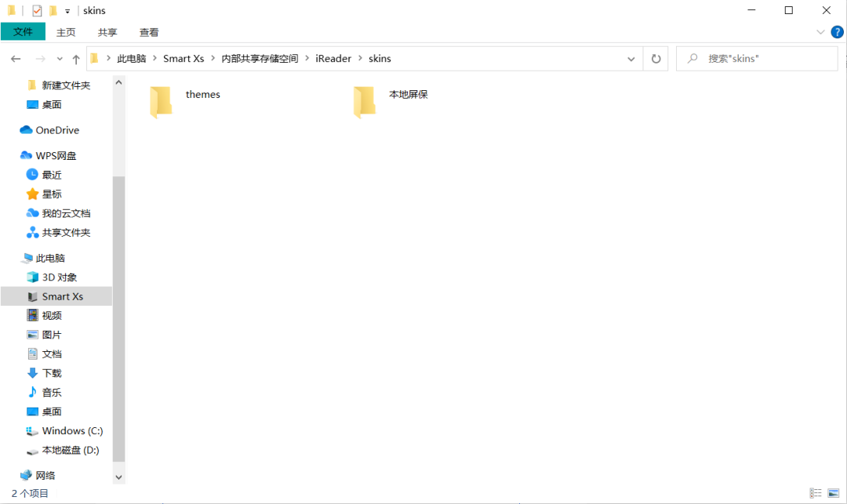The image size is (847, 504).
Task: Click the back navigation arrow
Action: click(x=16, y=59)
